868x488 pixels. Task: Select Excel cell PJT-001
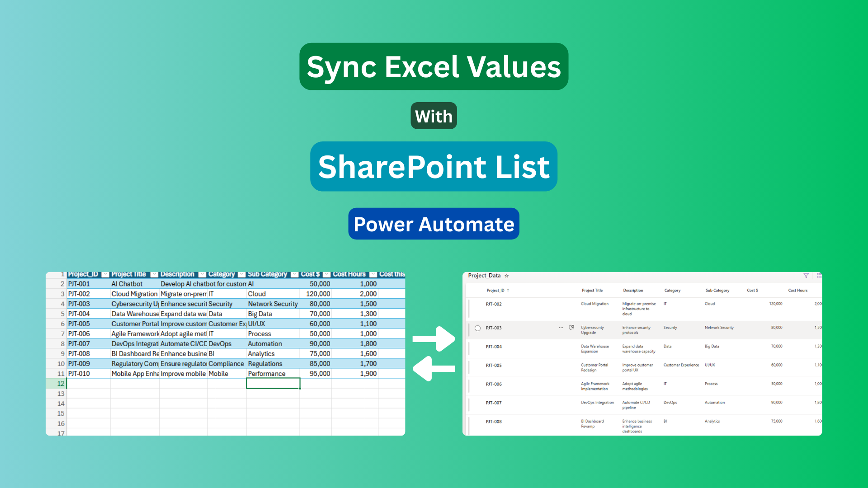(89, 284)
